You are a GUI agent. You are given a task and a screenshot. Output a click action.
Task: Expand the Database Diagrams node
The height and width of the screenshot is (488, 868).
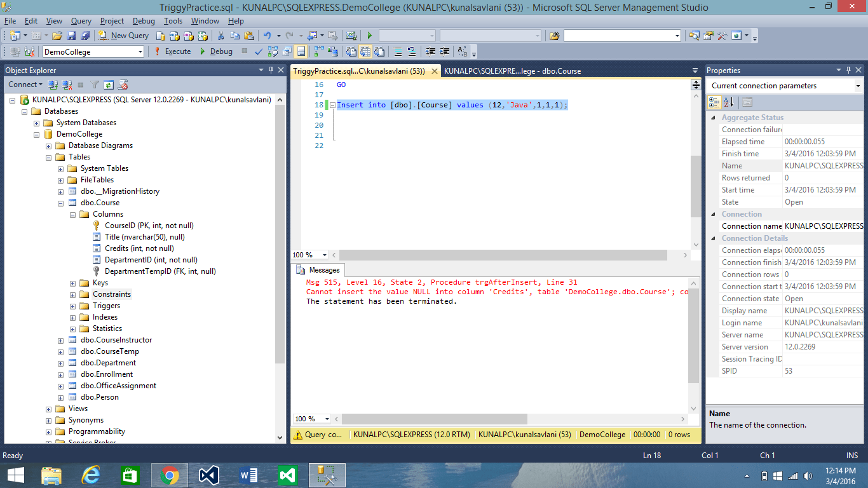(x=49, y=146)
